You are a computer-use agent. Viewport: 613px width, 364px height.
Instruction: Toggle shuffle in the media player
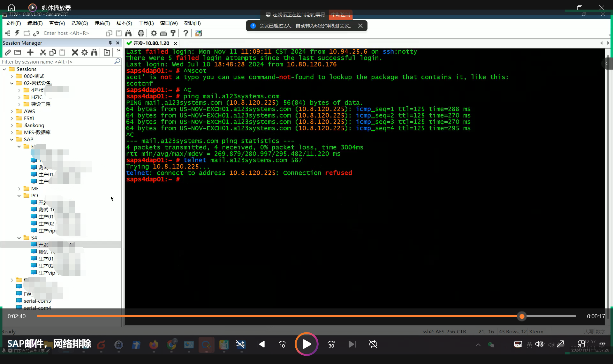tap(240, 344)
